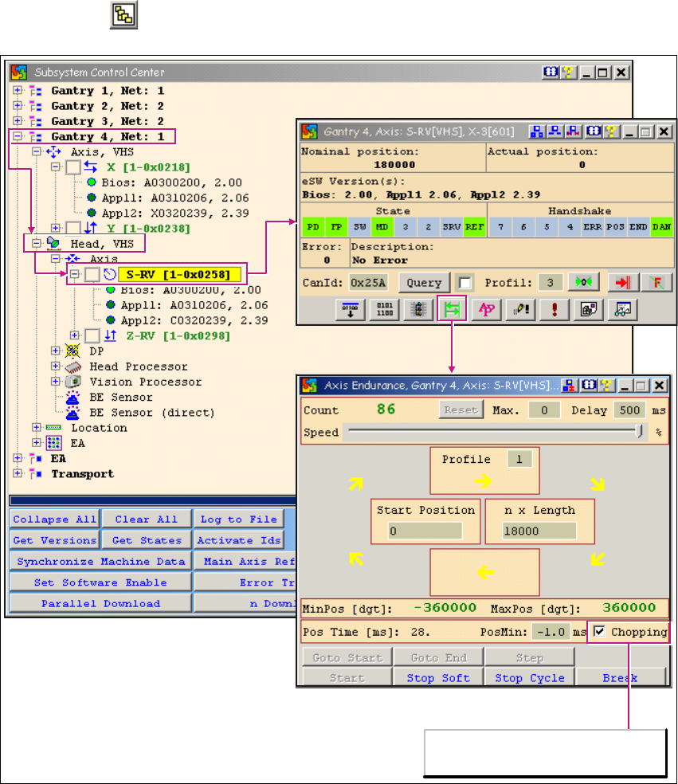Collapse the Head, VHS tree node
This screenshot has width=678, height=784.
pyautogui.click(x=37, y=244)
